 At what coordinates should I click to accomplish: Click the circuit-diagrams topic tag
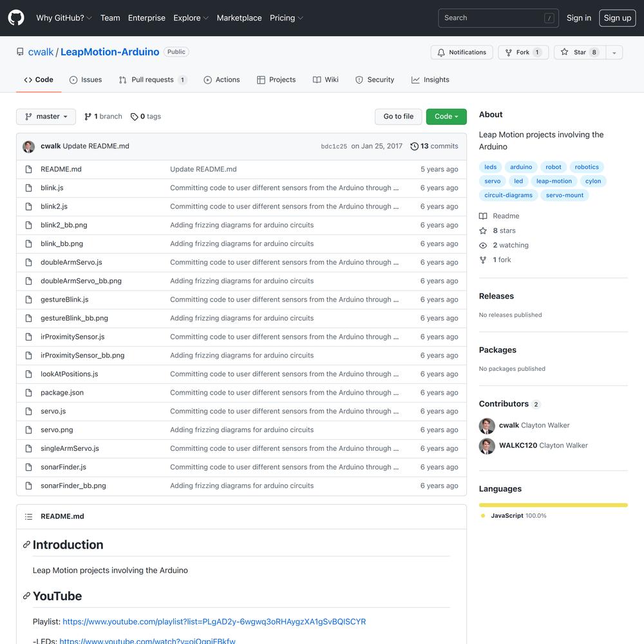(508, 195)
